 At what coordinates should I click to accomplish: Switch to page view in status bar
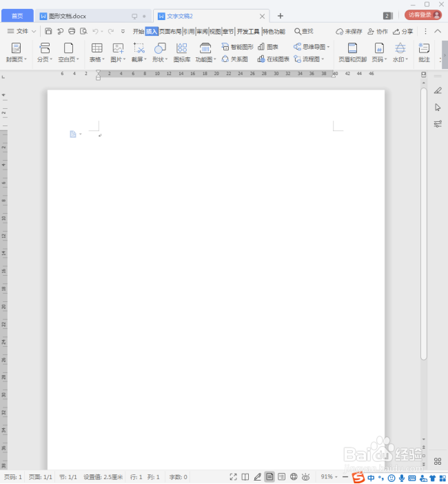click(269, 477)
